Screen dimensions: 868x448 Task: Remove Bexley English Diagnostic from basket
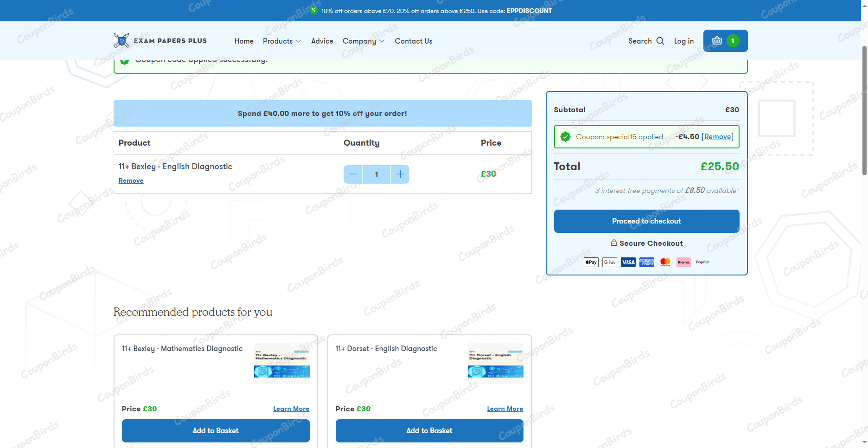coord(131,181)
